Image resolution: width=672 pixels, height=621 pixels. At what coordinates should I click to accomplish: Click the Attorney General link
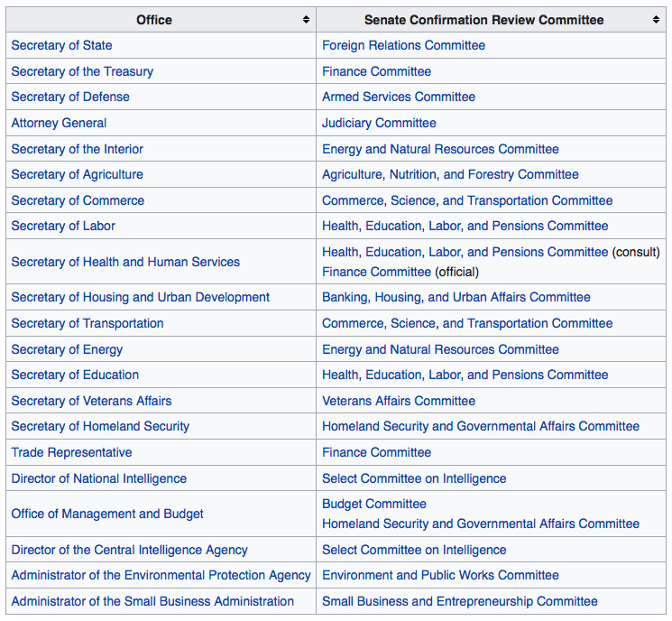pos(59,123)
